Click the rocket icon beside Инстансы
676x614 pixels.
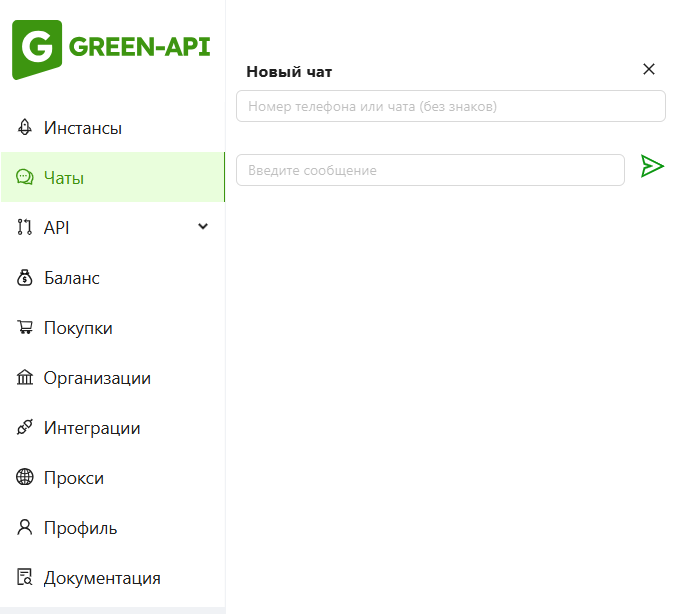click(25, 128)
